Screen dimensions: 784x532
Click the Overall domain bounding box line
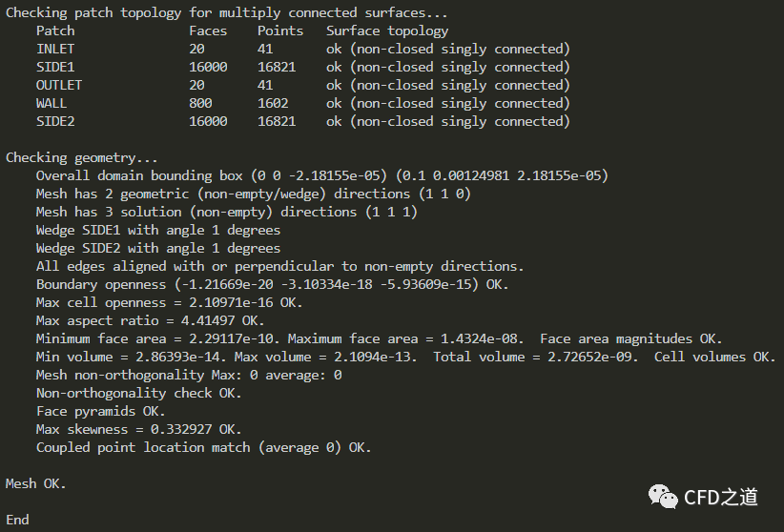click(321, 175)
